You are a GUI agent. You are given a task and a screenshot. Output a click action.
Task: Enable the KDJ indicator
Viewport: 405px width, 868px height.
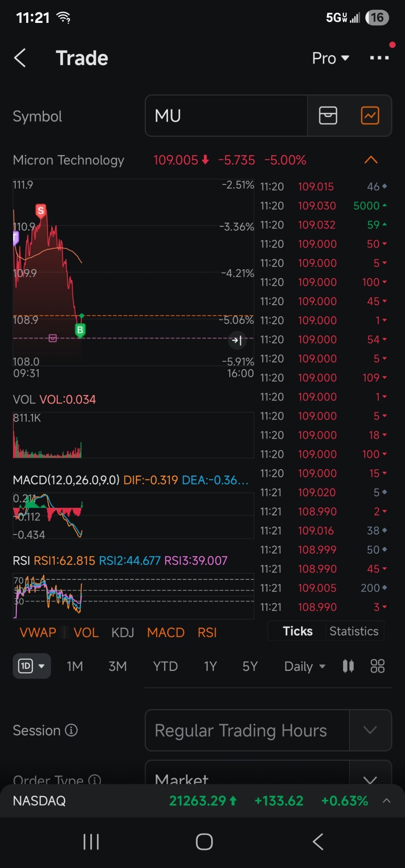[x=123, y=632]
